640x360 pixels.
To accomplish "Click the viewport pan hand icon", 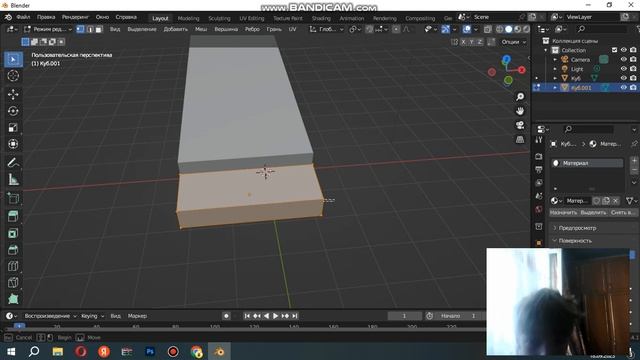I will pos(520,111).
